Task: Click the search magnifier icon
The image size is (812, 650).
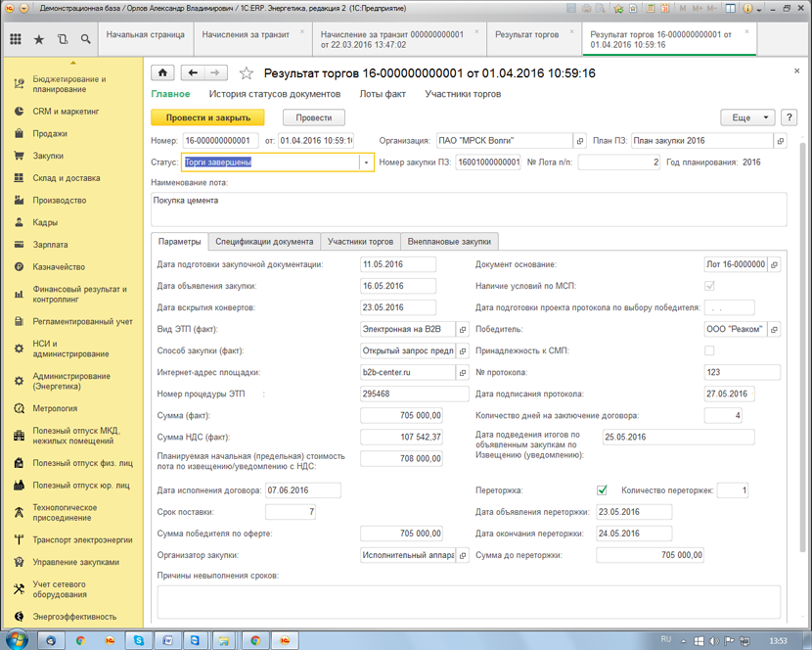Action: click(86, 40)
